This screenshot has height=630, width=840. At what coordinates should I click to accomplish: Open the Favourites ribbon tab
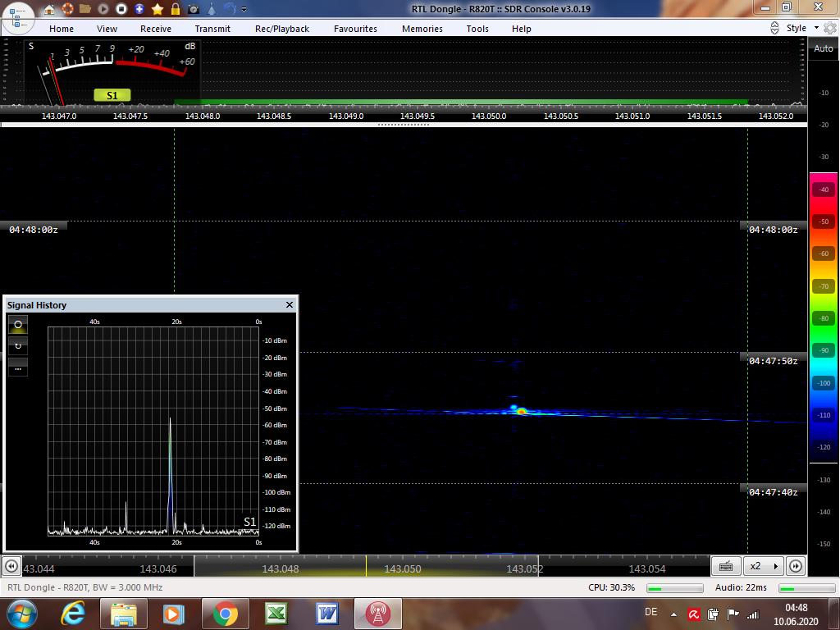[355, 29]
